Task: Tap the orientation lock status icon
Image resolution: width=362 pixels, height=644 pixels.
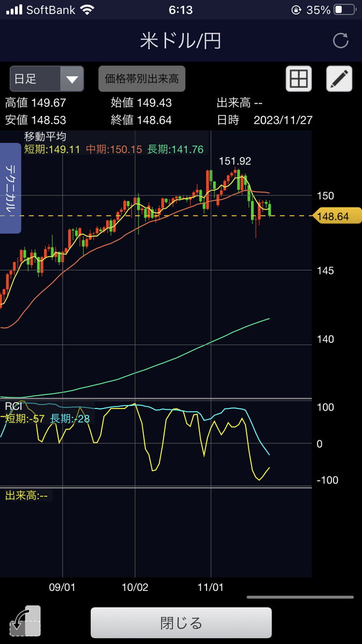Action: tap(295, 10)
